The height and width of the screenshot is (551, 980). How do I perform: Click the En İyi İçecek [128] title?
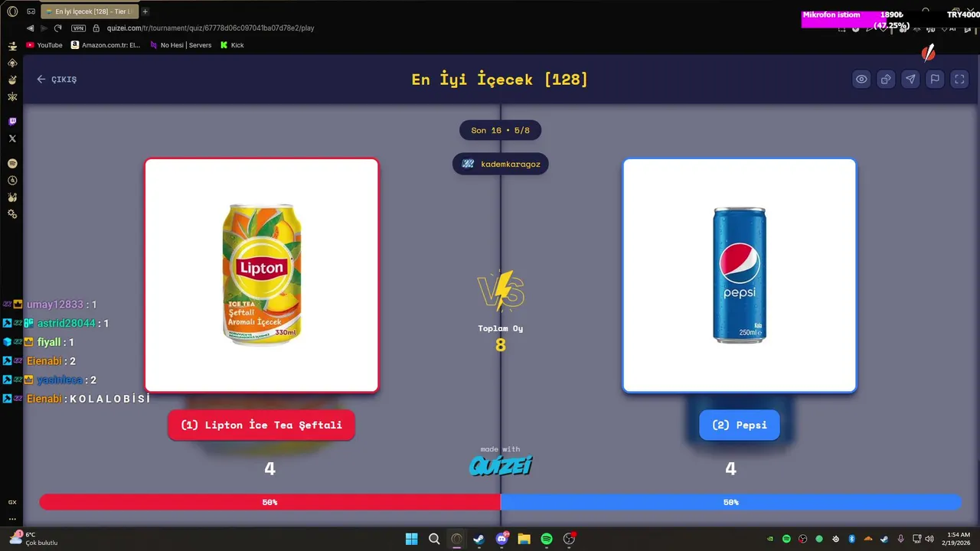point(500,79)
